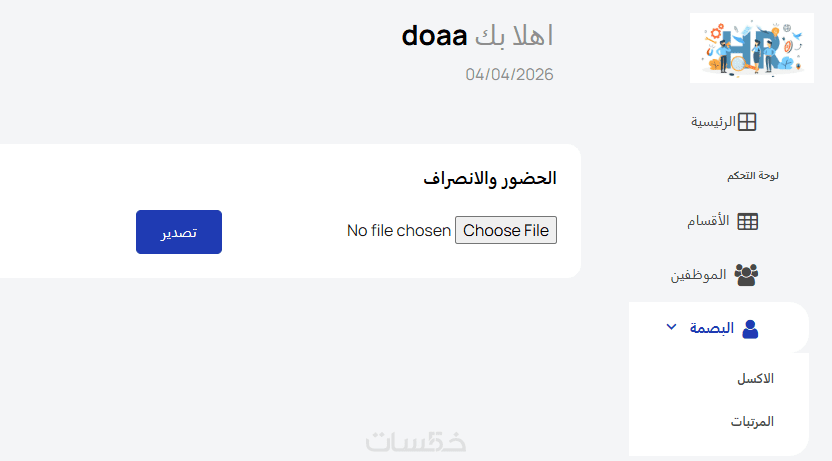Click the grid icon beside الرئيسية
The image size is (832, 461).
click(x=747, y=122)
